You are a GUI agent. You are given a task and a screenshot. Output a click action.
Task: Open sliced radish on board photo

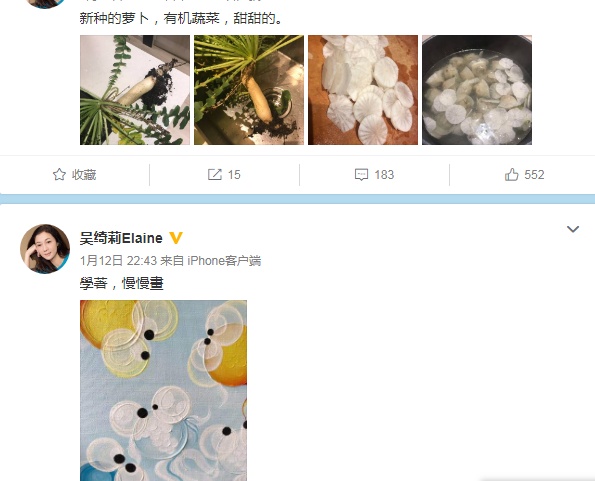tap(363, 90)
